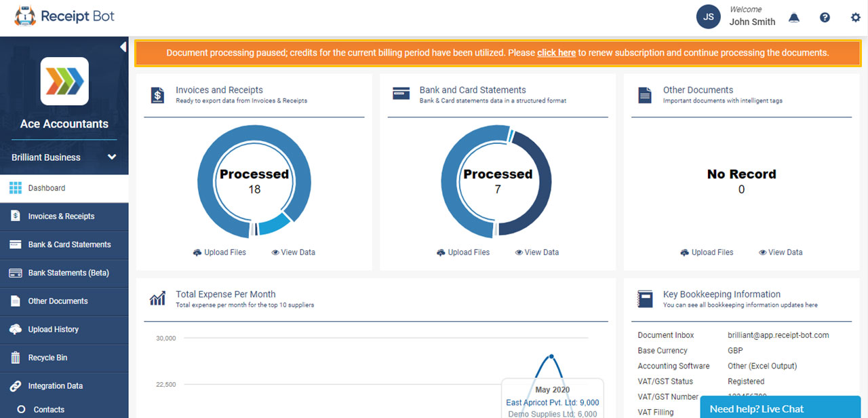868x418 pixels.
Task: Open Invoices & Receipts from sidebar menu
Action: point(61,216)
